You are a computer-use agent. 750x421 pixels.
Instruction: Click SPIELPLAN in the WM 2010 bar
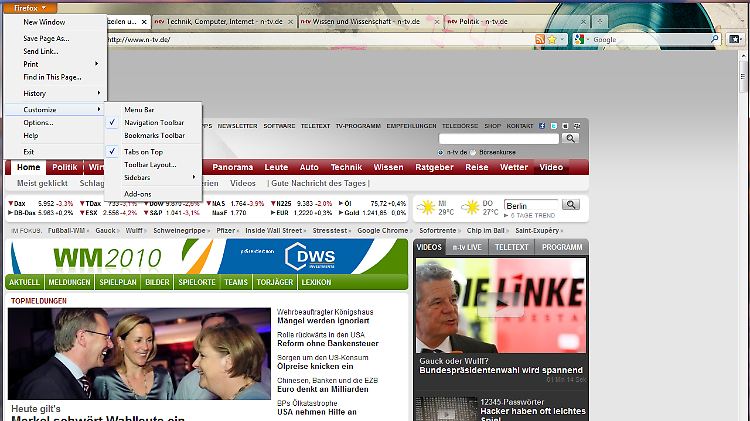click(119, 283)
